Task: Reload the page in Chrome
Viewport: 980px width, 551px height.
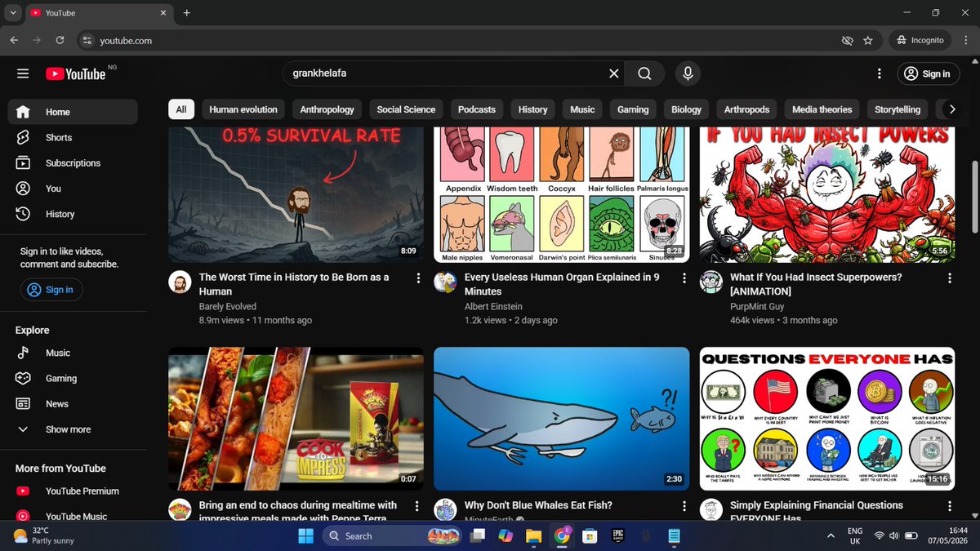Action: click(60, 40)
